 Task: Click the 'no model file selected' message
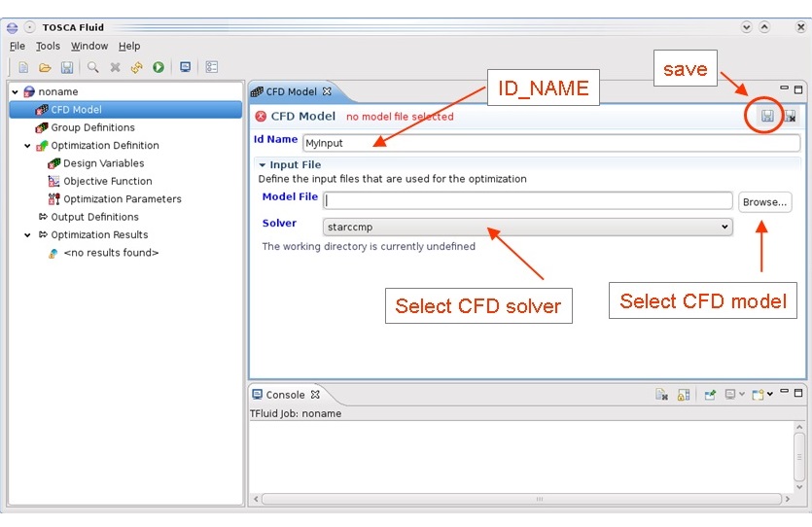click(x=400, y=117)
